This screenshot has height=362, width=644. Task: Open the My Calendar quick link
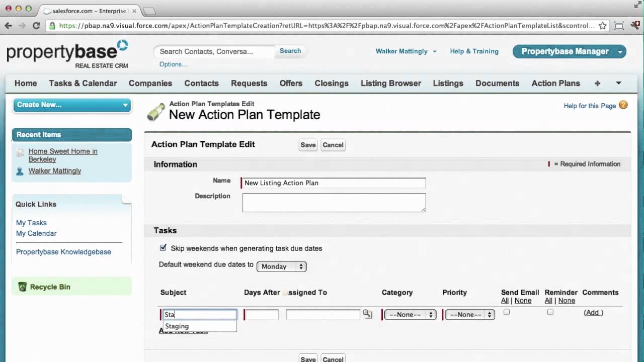coord(36,233)
